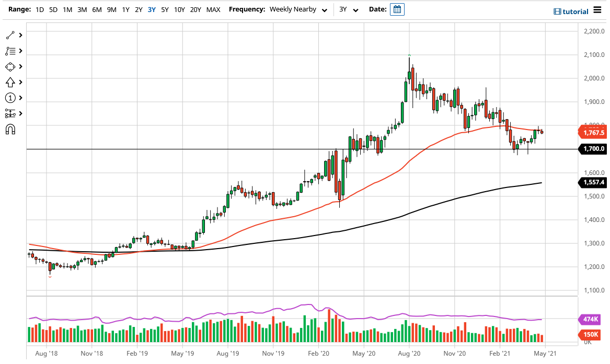The image size is (610, 364).
Task: Select the arrow annotation tool
Action: pyautogui.click(x=9, y=82)
